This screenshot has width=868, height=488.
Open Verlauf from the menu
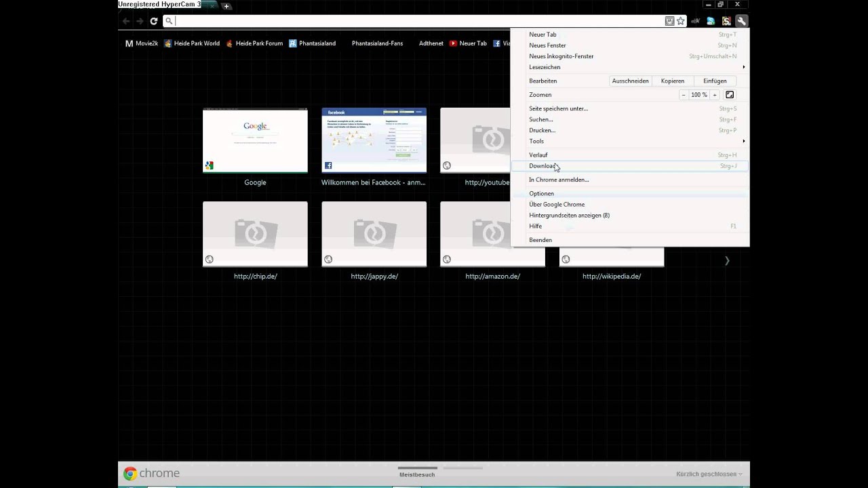pyautogui.click(x=629, y=155)
